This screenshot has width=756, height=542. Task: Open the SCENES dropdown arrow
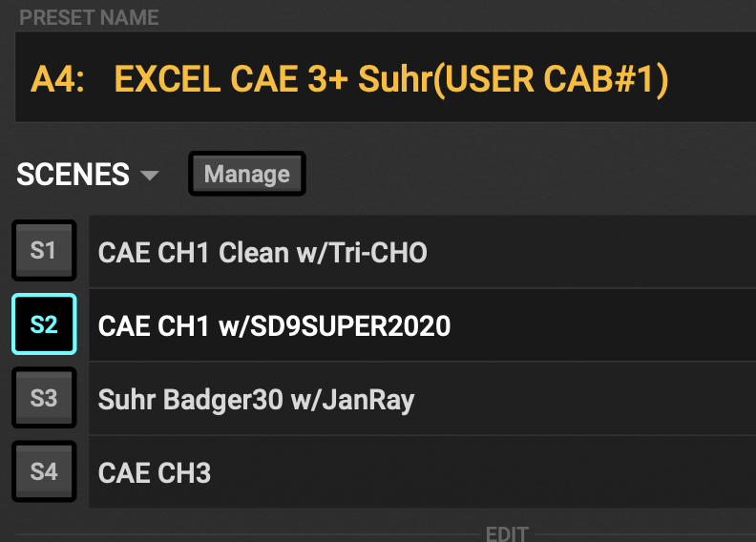click(150, 175)
